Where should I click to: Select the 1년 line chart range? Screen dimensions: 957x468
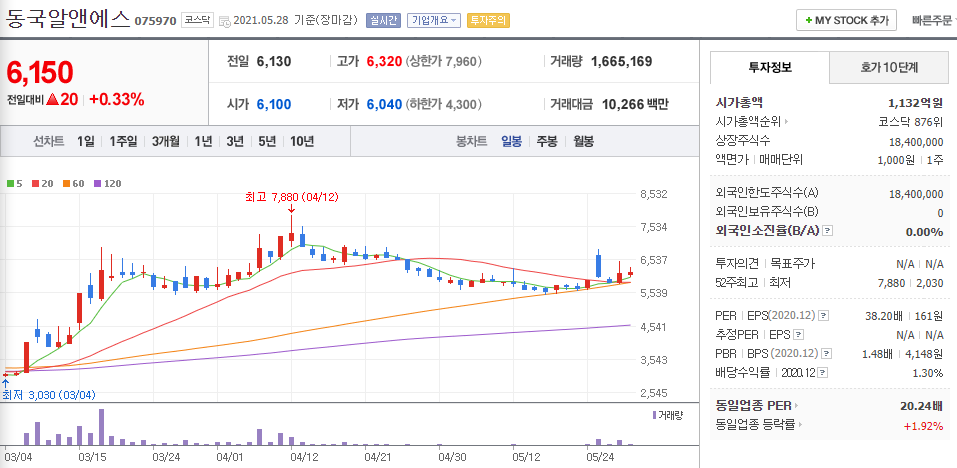pos(203,142)
